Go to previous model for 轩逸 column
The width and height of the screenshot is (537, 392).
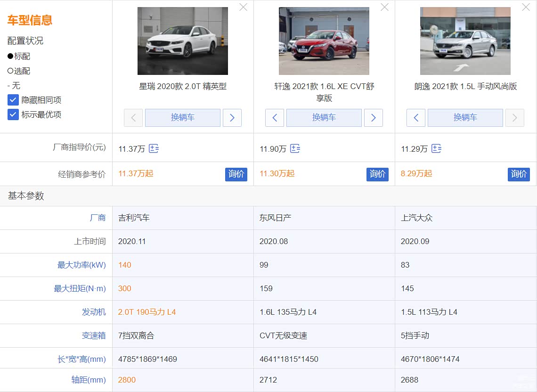(x=275, y=118)
